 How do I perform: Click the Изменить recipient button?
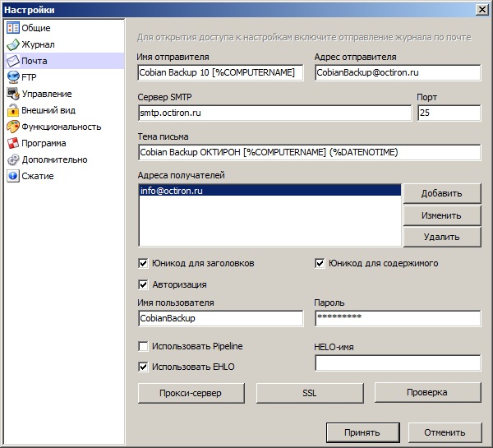442,215
